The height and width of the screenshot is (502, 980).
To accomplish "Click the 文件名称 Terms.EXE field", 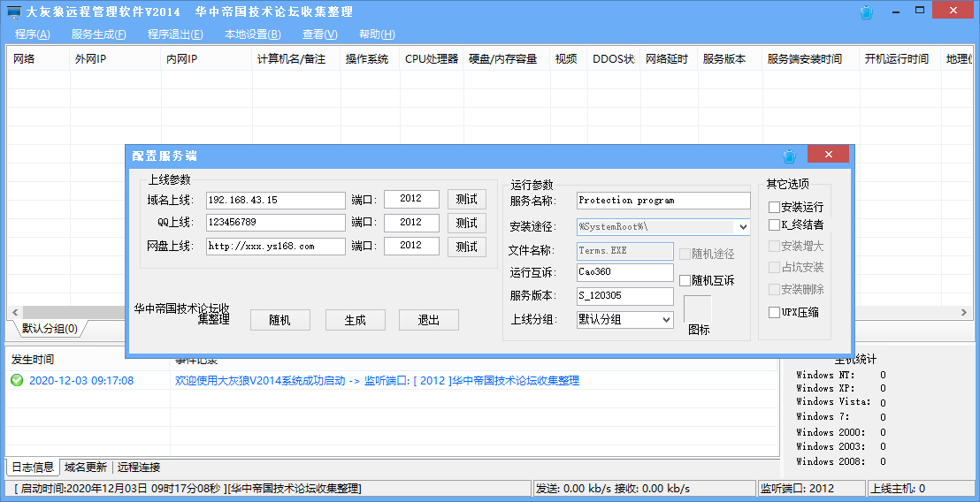I will [625, 251].
